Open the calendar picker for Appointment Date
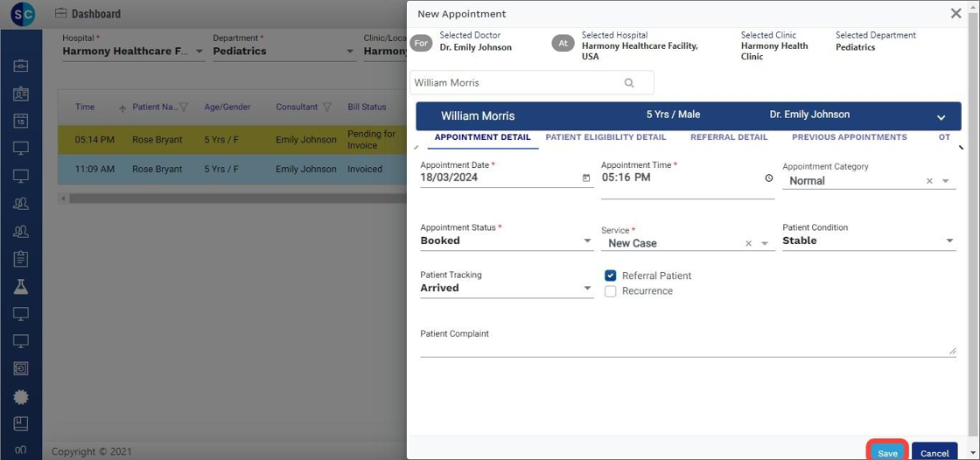The width and height of the screenshot is (980, 460). 586,178
